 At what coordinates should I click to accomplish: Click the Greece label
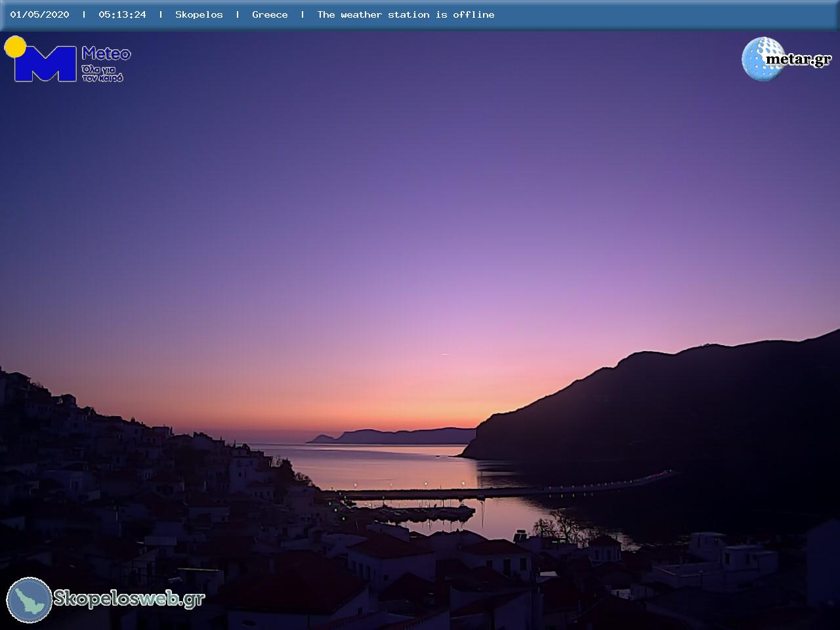click(270, 14)
